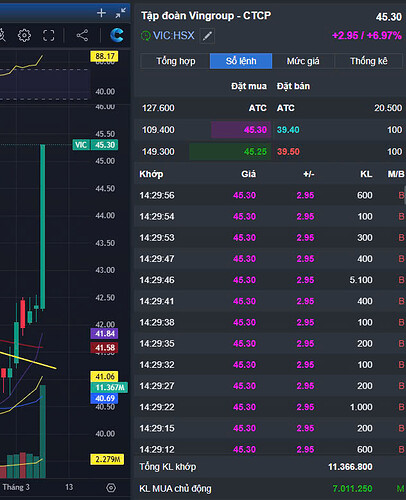Use the trade list scrollbar

405,195
